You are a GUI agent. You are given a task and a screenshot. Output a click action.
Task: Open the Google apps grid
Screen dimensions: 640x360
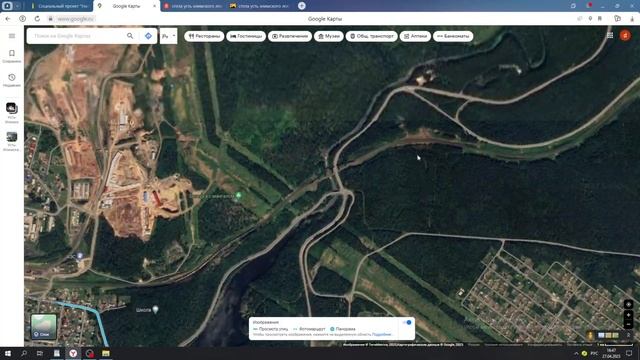coord(610,36)
